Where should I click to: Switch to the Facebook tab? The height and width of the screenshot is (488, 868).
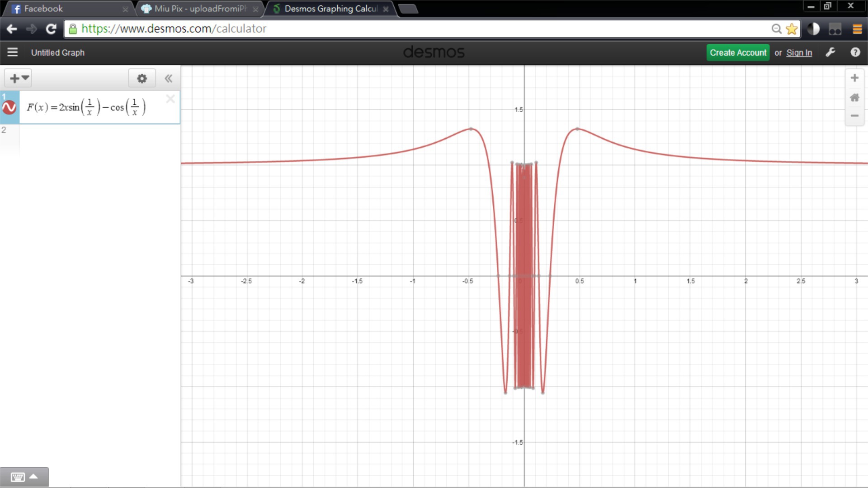[43, 9]
